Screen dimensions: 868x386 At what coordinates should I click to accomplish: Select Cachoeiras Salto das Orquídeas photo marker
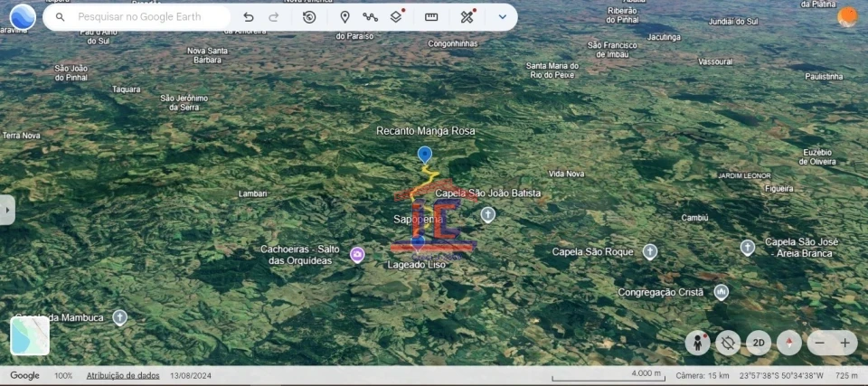(x=357, y=255)
